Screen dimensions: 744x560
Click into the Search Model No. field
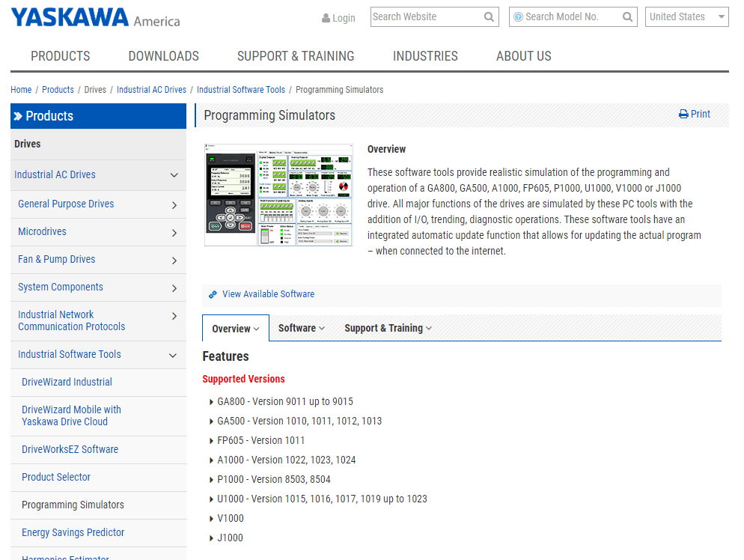[x=573, y=17]
